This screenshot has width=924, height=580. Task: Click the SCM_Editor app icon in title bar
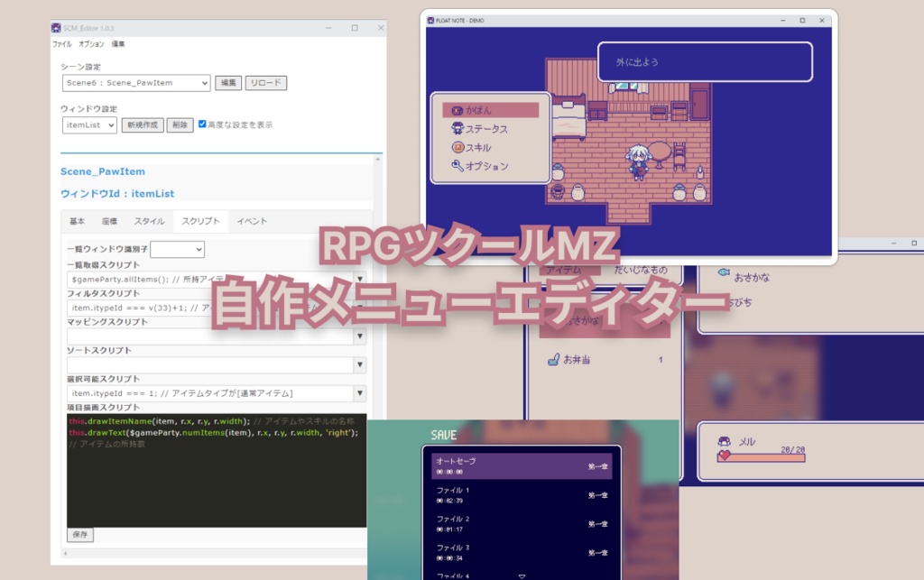pyautogui.click(x=56, y=28)
